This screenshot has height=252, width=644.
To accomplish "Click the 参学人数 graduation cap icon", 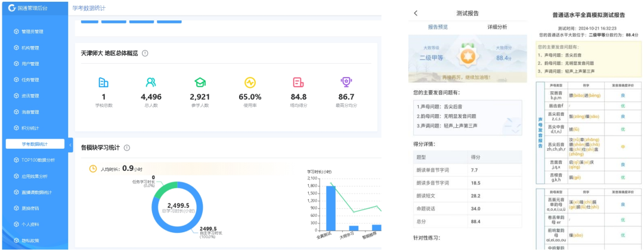I will tap(200, 82).
